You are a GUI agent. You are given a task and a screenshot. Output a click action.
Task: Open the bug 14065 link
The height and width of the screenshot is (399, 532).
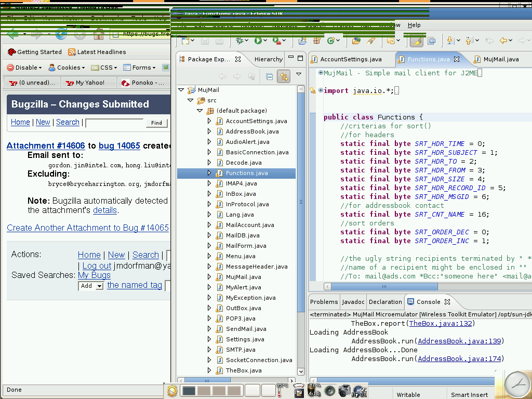pos(119,145)
